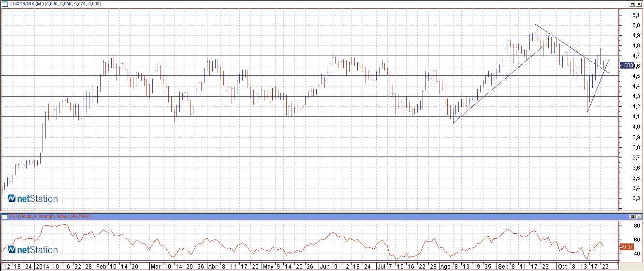The height and width of the screenshot is (271, 644).
Task: Select the rising trendline from August low
Action: (498, 85)
